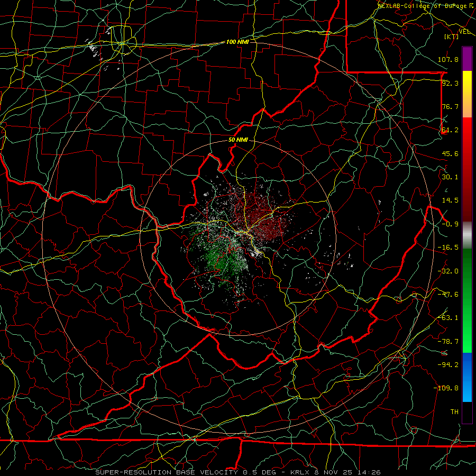The height and width of the screenshot is (476, 476).
Task: Click the 107.8 scale value
Action: pyautogui.click(x=448, y=59)
